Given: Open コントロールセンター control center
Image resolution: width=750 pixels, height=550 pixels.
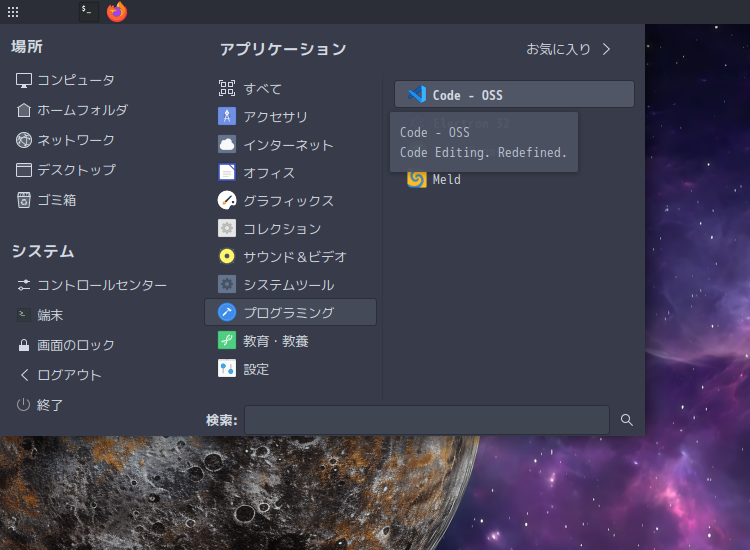Looking at the screenshot, I should 91,285.
